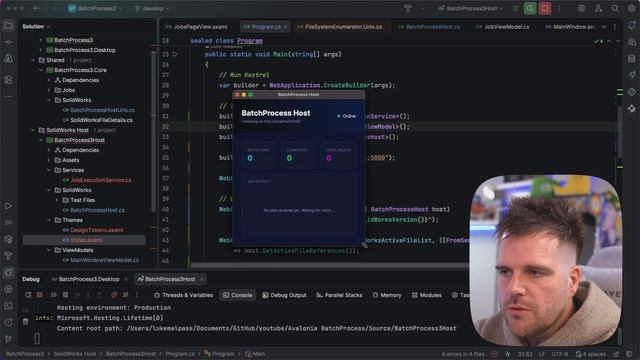Open the develop branch dropdown
The image size is (640, 360).
(x=151, y=8)
